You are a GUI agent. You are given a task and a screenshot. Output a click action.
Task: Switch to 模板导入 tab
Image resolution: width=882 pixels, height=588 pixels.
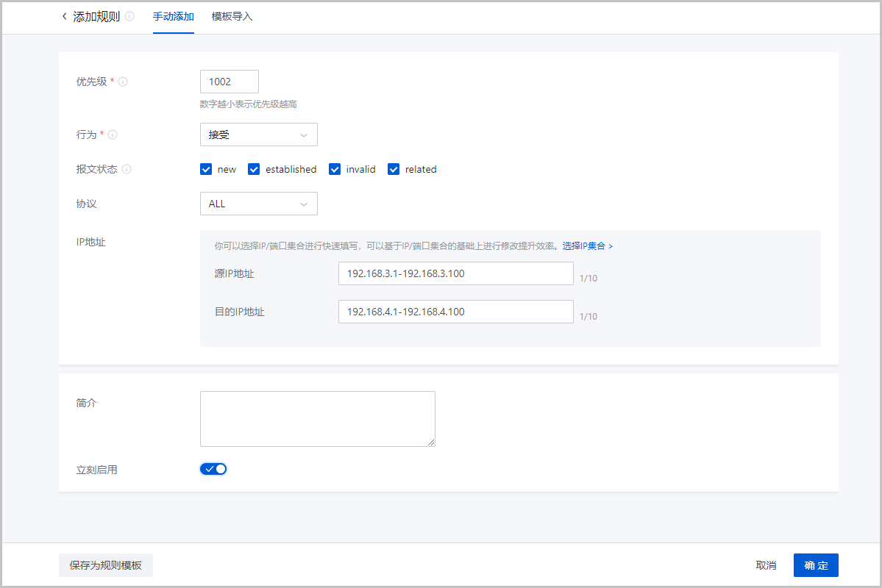click(232, 16)
